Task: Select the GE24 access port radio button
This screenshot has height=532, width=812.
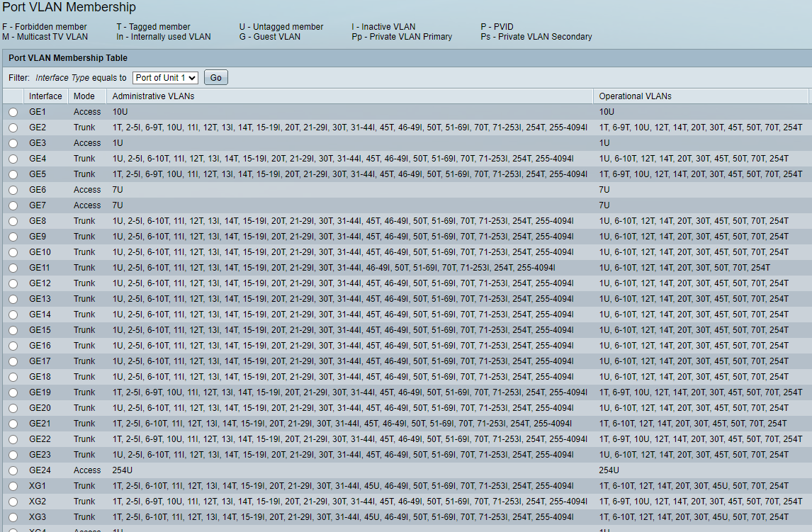Action: pyautogui.click(x=13, y=470)
